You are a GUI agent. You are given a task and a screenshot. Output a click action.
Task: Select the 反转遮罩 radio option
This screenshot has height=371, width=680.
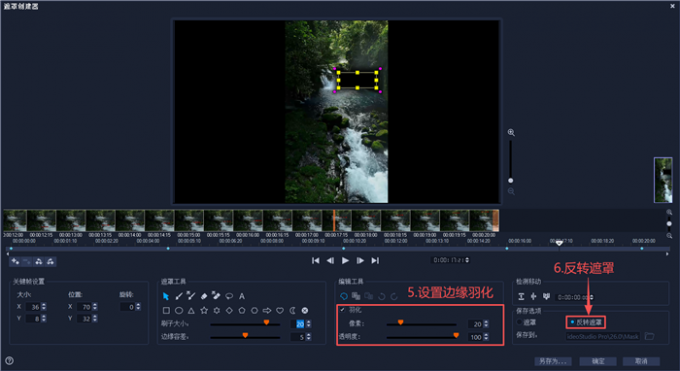(572, 322)
